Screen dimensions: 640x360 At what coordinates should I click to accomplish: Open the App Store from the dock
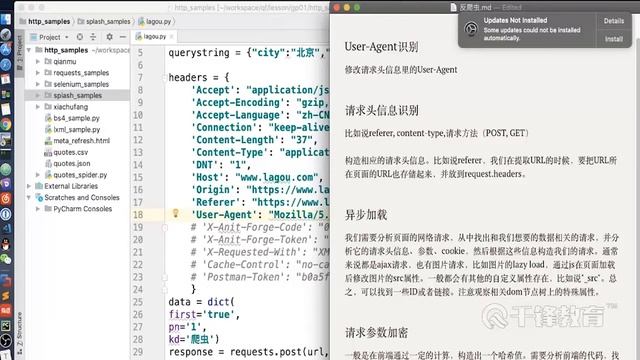tap(6, 49)
